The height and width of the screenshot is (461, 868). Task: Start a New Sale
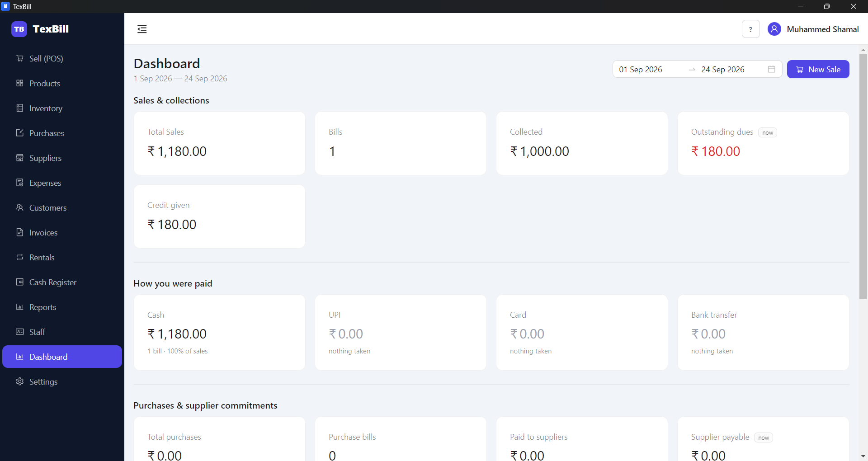pos(818,69)
